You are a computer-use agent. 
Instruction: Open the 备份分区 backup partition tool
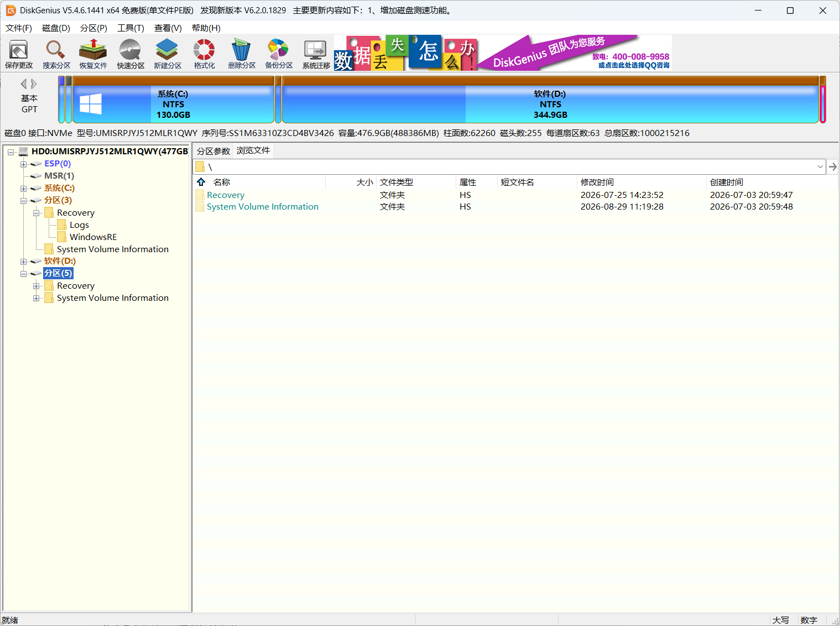click(279, 54)
